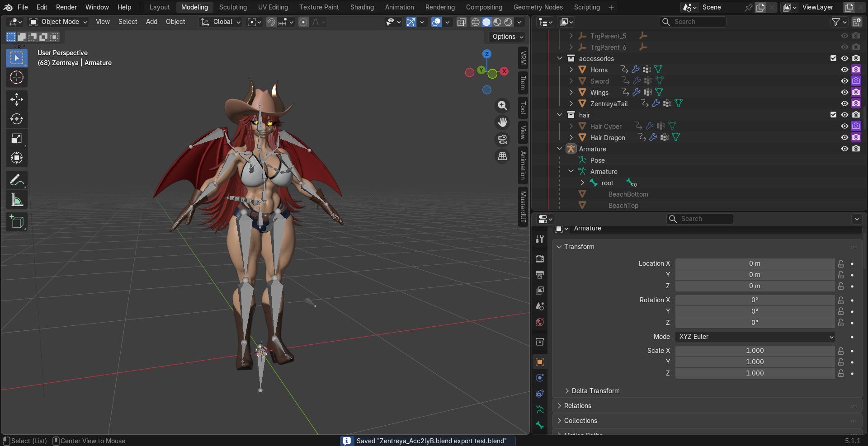Viewport: 868px width, 446px height.
Task: Change rotation Mode XYZ Euler dropdown
Action: (755, 337)
